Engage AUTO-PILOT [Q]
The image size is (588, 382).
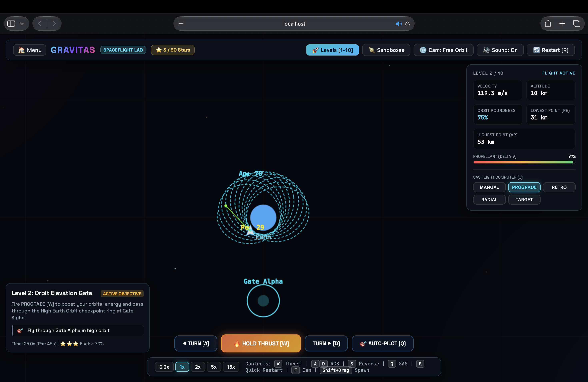pos(382,343)
